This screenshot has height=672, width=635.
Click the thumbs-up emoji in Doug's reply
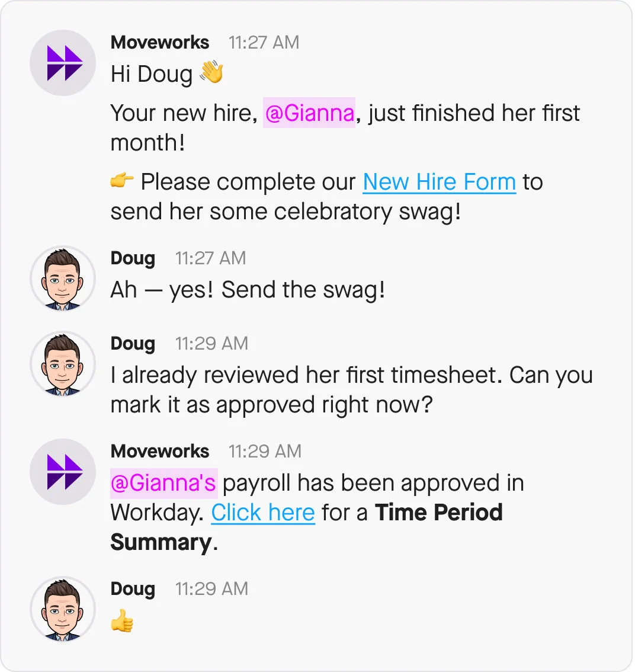(122, 622)
